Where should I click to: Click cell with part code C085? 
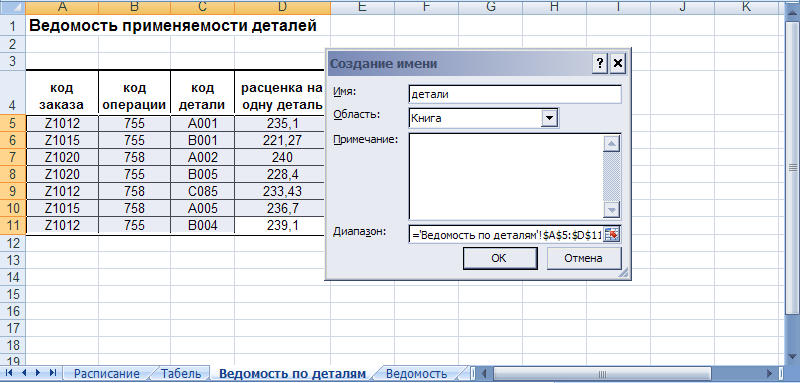pos(203,191)
